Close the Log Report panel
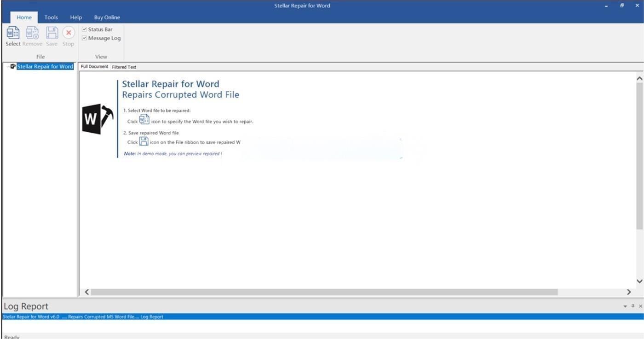This screenshot has height=339, width=644. coord(640,306)
